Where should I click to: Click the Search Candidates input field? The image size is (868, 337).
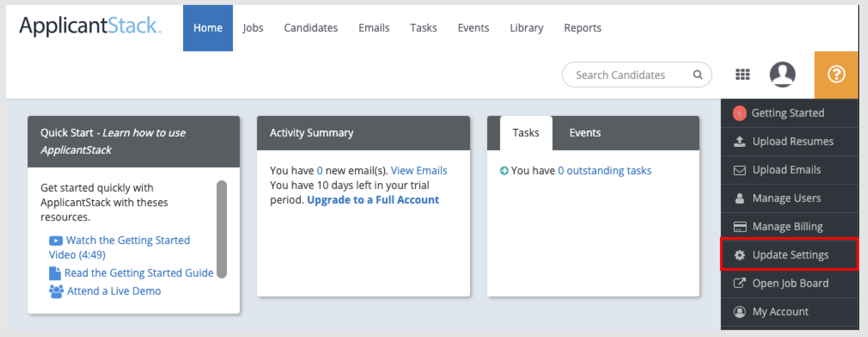(x=627, y=75)
